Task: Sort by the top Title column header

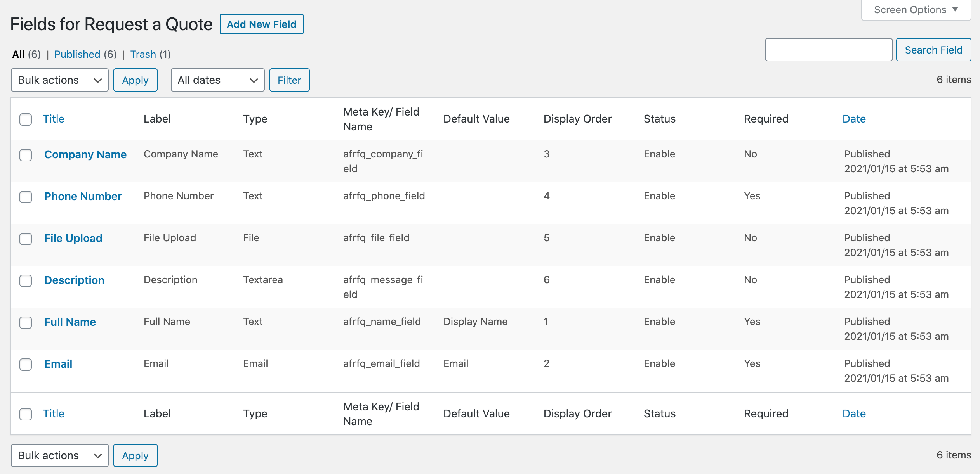Action: (54, 119)
